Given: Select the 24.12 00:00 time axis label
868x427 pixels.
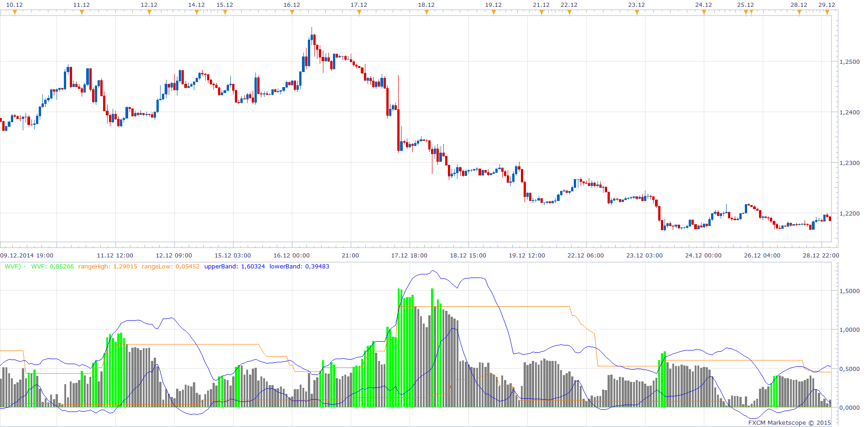Looking at the screenshot, I should coord(703,256).
